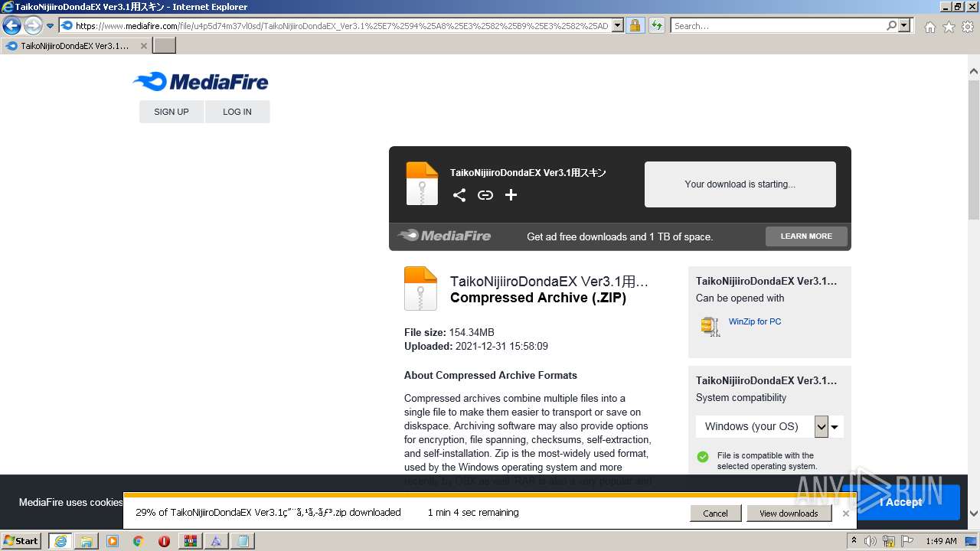The width and height of the screenshot is (980, 551).
Task: Open recent pages dropdown next to Forward
Action: (50, 26)
